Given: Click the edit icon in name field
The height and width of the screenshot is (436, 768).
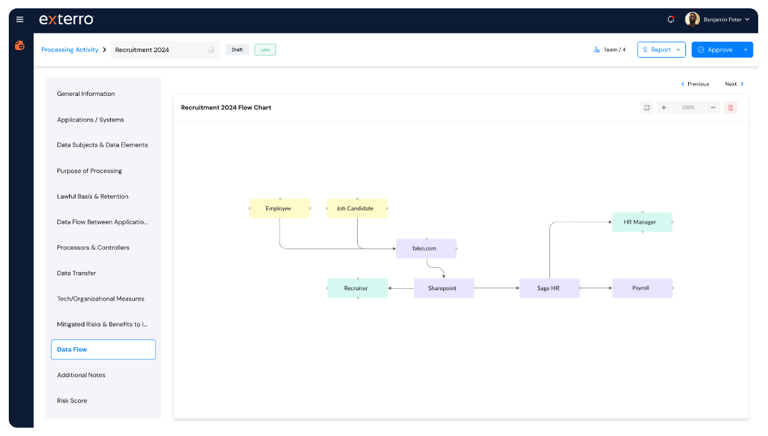Looking at the screenshot, I should coord(211,49).
